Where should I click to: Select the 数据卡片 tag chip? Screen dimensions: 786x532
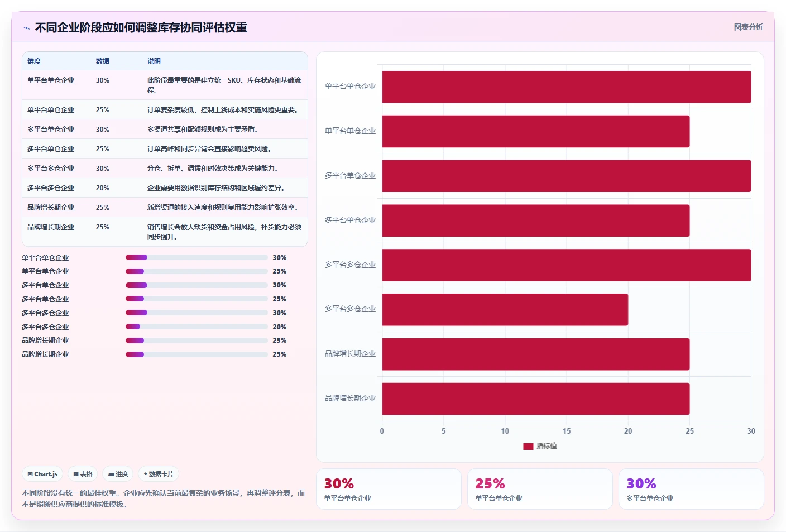click(159, 474)
